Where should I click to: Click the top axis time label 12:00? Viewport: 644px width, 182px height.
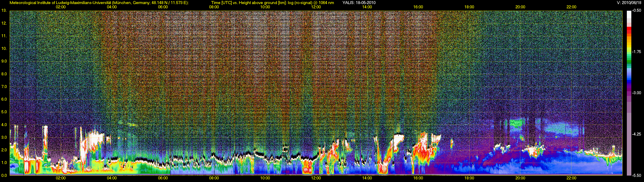click(x=316, y=7)
